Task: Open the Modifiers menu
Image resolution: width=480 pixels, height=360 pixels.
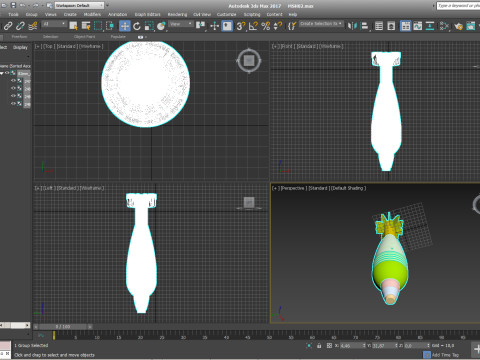Action: point(92,14)
